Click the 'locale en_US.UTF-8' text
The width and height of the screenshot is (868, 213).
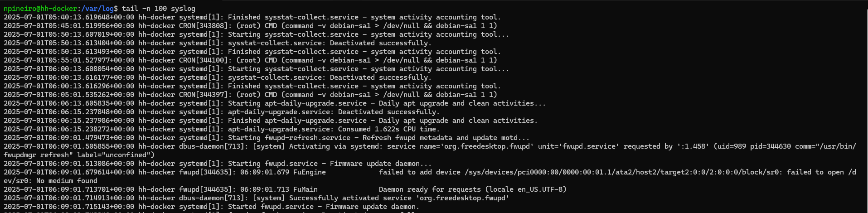526,189
